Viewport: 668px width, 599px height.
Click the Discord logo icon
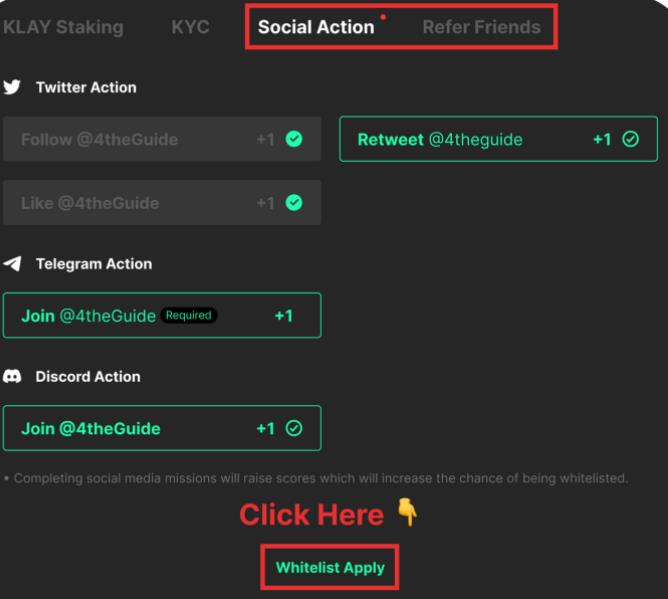pos(12,377)
